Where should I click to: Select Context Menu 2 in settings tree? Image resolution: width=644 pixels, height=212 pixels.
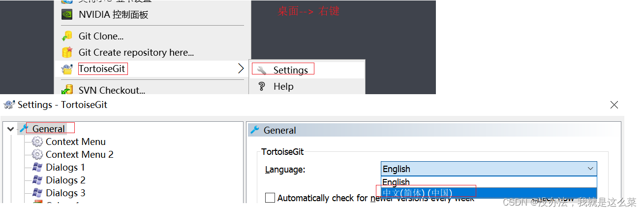pyautogui.click(x=80, y=154)
